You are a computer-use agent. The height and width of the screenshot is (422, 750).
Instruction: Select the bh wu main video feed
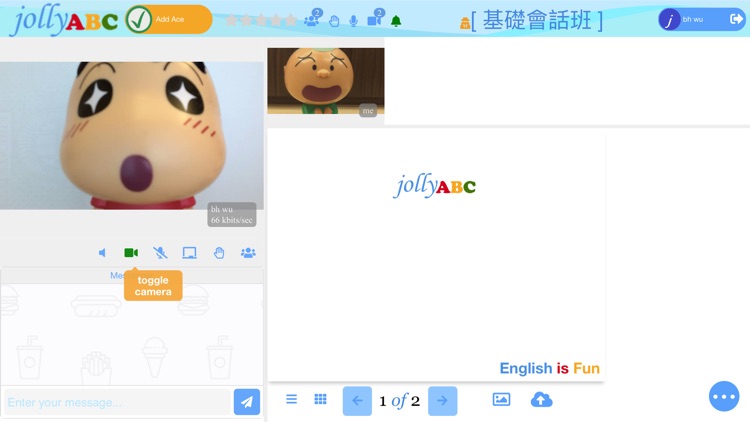tap(132, 135)
